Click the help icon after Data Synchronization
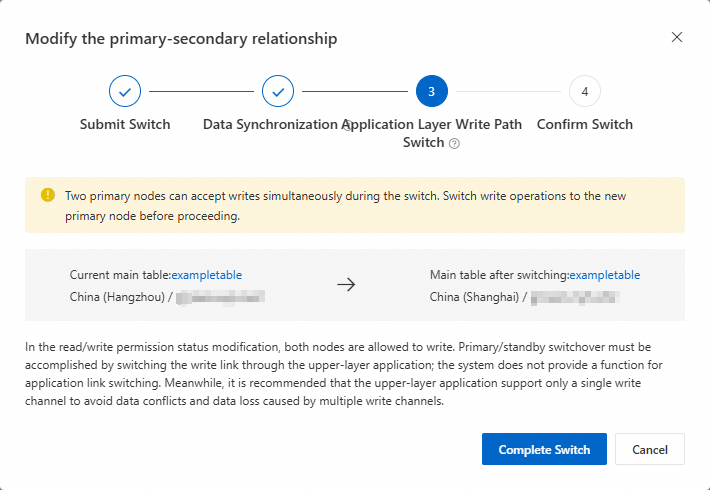 point(347,126)
